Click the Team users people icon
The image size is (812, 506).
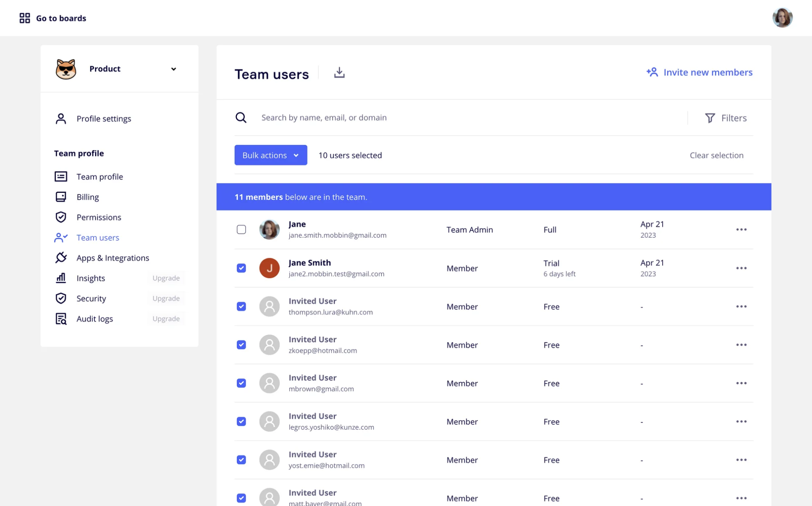point(61,237)
